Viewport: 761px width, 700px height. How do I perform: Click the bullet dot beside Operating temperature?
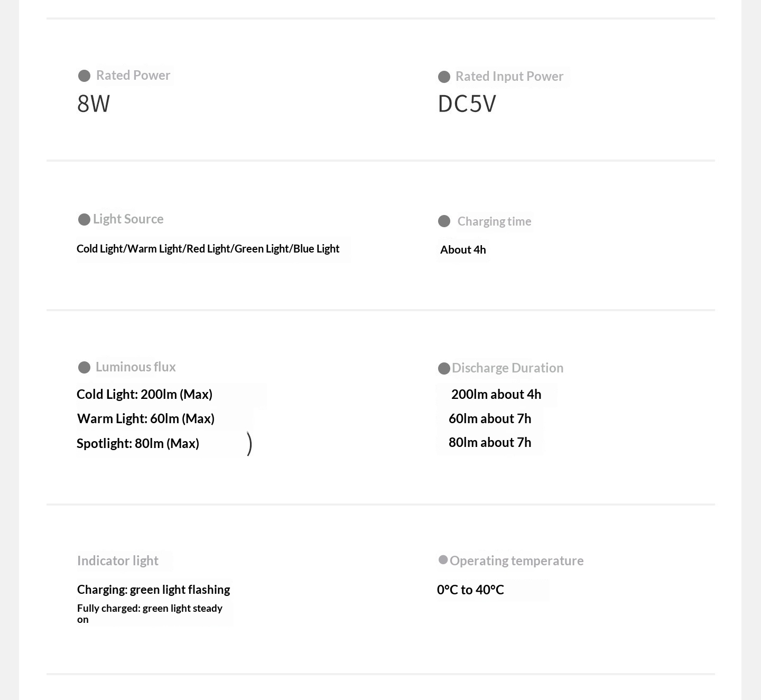point(443,560)
